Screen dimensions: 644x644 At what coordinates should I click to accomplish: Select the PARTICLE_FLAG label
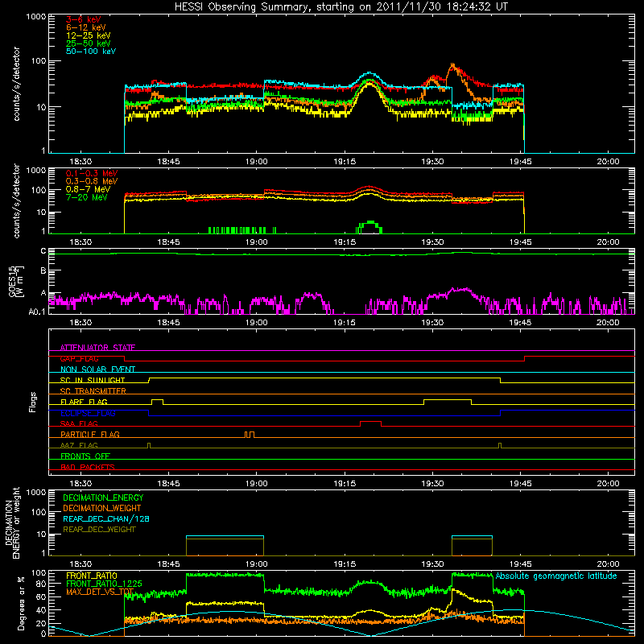pos(90,434)
